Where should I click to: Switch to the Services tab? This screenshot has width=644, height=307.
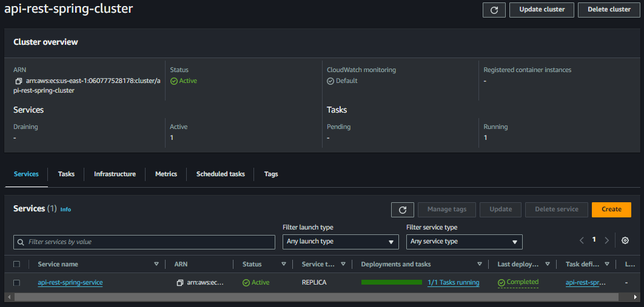[x=26, y=174]
